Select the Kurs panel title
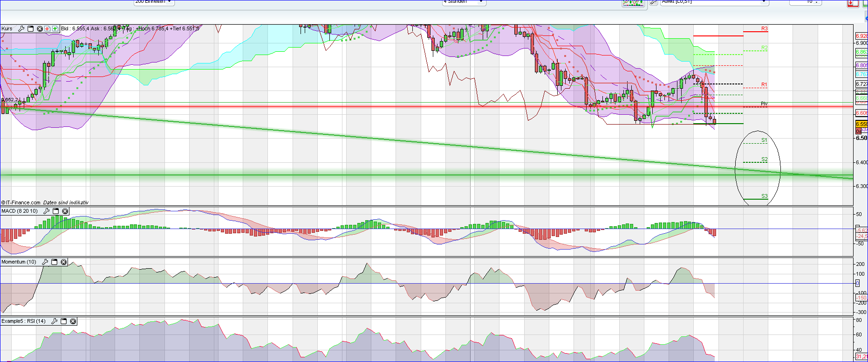 7,29
